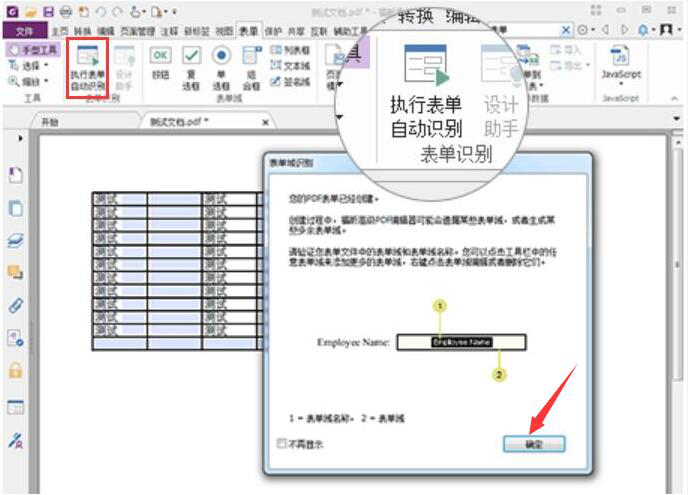This screenshot has width=688, height=495.
Task: Open the bookmarks panel in left sidebar
Action: click(x=16, y=175)
